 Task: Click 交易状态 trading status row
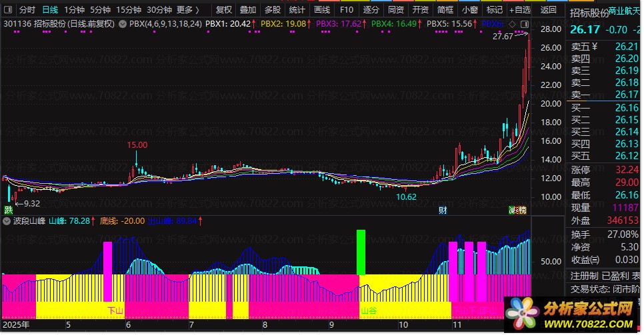pos(605,289)
